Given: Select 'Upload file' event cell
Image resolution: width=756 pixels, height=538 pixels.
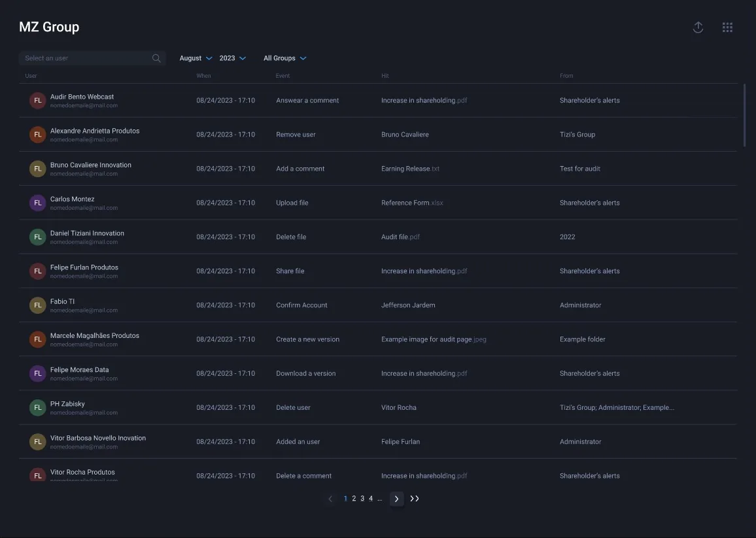Looking at the screenshot, I should click(x=292, y=203).
